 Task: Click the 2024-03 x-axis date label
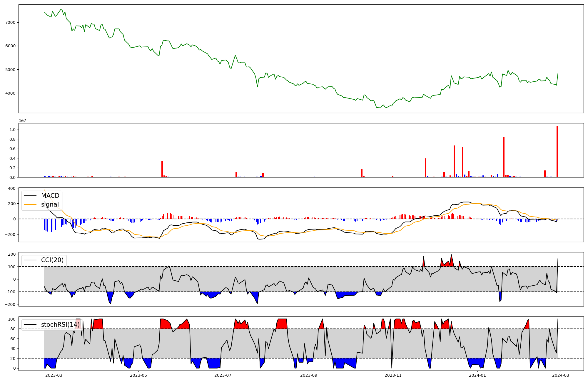[561, 375]
